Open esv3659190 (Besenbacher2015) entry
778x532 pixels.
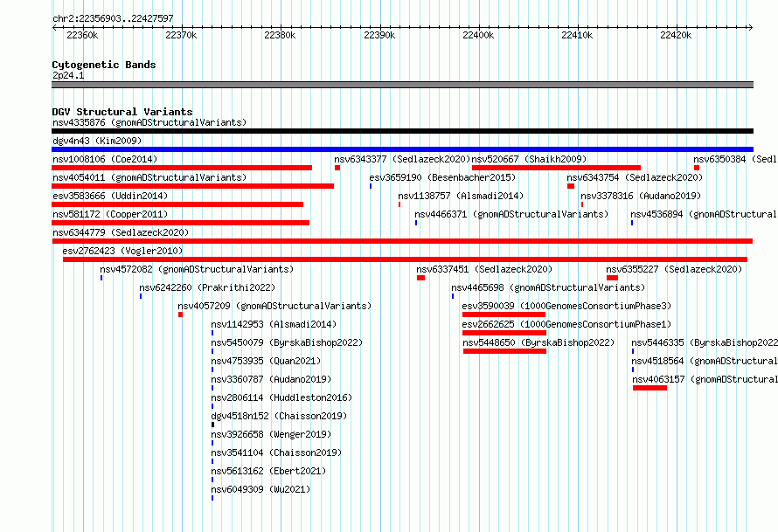[x=442, y=177]
